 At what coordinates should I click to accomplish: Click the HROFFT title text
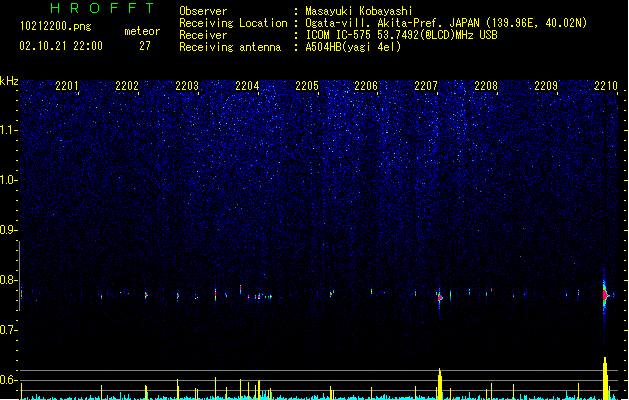(102, 8)
